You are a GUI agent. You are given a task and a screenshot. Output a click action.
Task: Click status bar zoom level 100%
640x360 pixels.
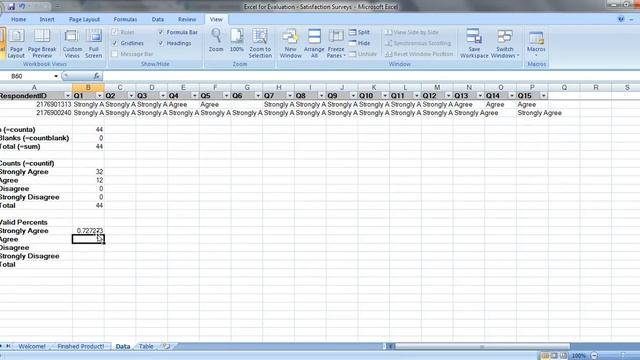pos(578,356)
